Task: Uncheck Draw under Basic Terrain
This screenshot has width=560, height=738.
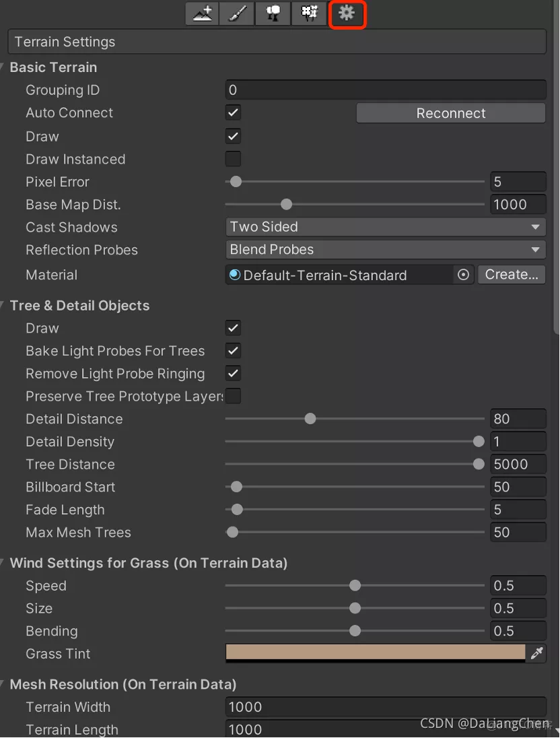Action: click(233, 137)
